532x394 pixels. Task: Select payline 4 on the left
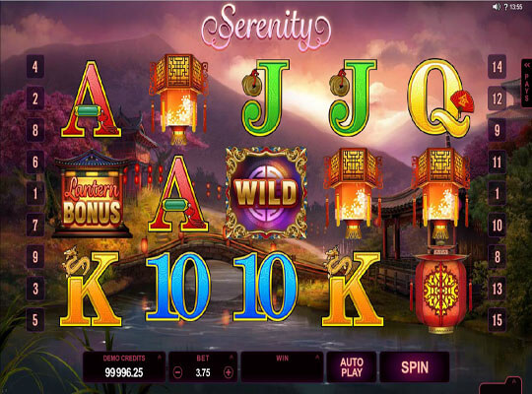click(x=35, y=67)
